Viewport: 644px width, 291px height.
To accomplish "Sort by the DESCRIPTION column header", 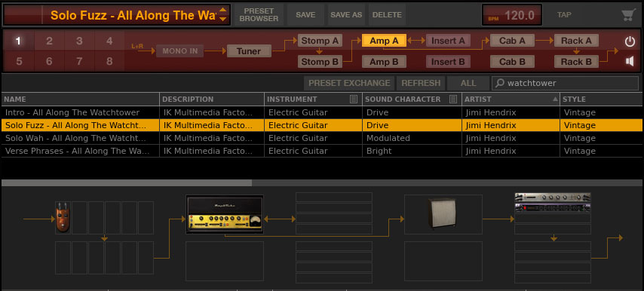I will click(x=211, y=100).
